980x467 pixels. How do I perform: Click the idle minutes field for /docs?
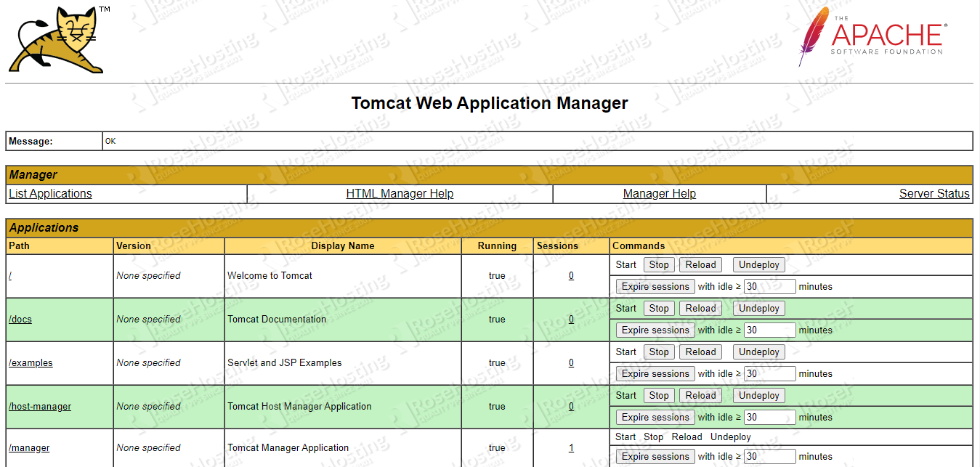(769, 330)
